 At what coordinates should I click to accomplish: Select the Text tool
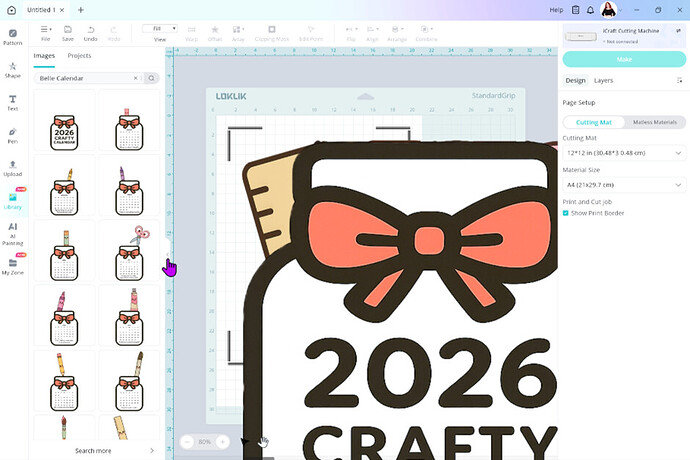click(12, 102)
